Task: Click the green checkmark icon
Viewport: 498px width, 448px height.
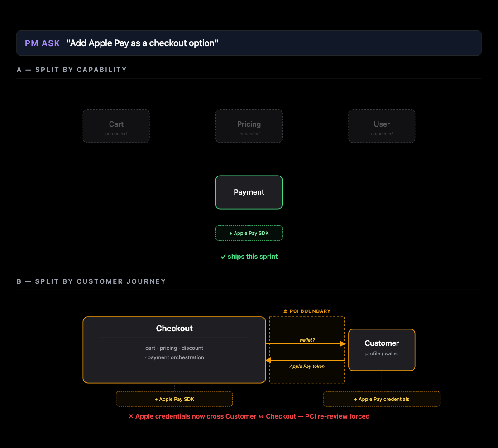Action: (x=223, y=257)
